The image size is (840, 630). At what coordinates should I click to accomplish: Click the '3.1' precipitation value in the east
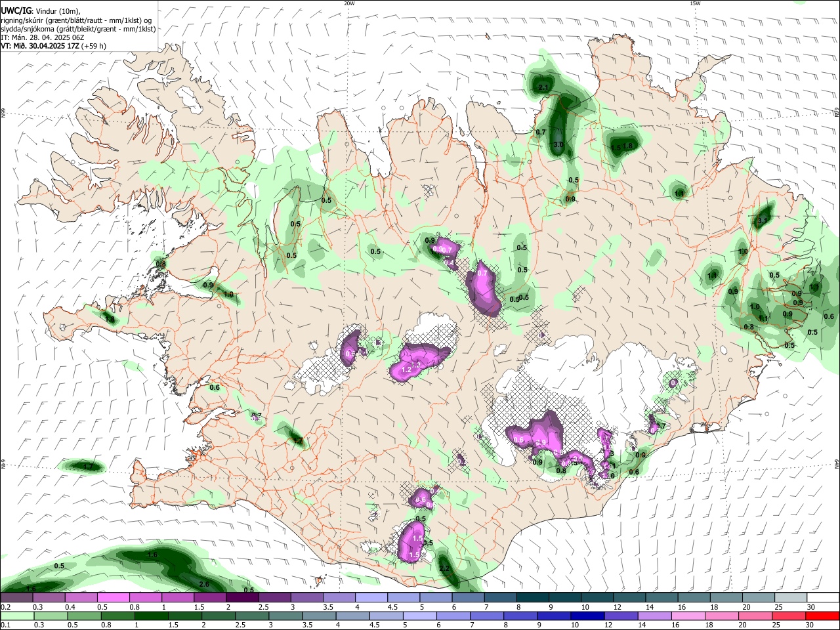[763, 221]
